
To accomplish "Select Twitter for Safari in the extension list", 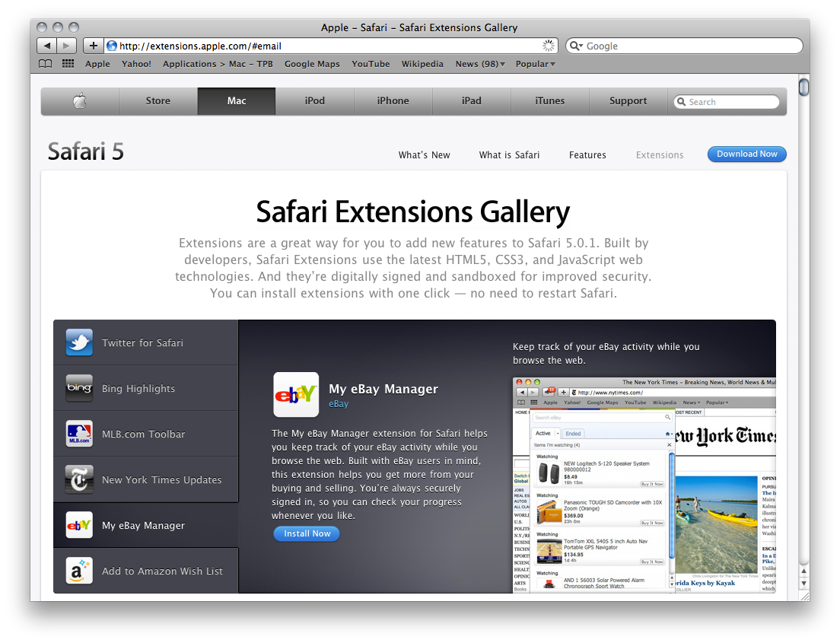I will point(146,342).
